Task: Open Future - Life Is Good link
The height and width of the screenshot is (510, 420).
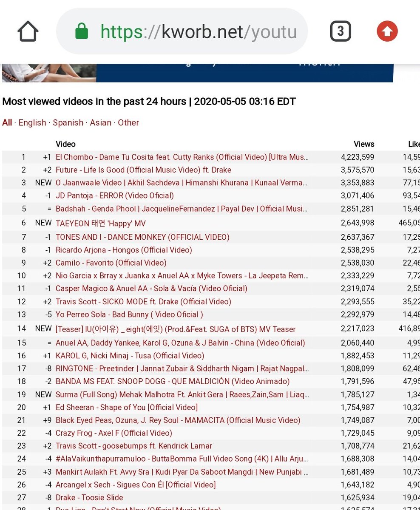Action: (143, 170)
